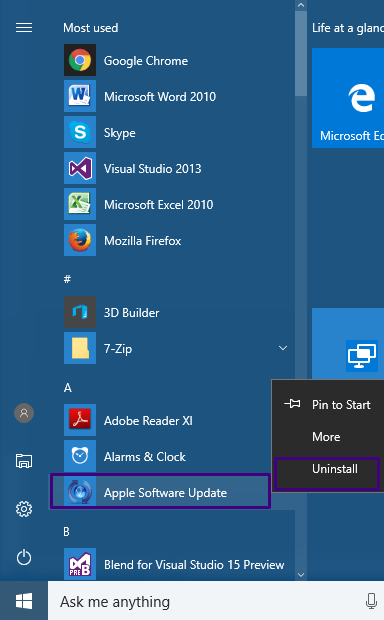Expand the 7-Zip folder chevron
The height and width of the screenshot is (620, 384).
coord(283,348)
